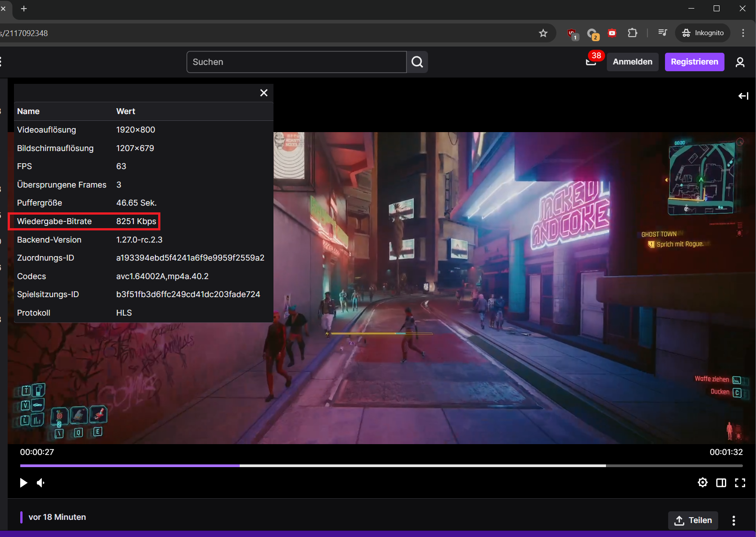Click the search magnifier button
Viewport: 756px width, 537px height.
pos(417,62)
